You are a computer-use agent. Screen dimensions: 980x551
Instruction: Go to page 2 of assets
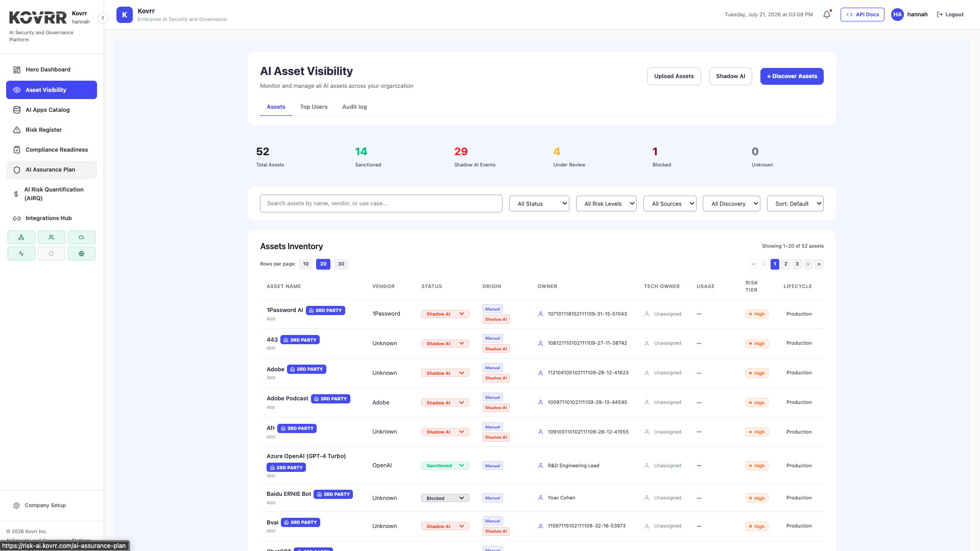pyautogui.click(x=786, y=264)
